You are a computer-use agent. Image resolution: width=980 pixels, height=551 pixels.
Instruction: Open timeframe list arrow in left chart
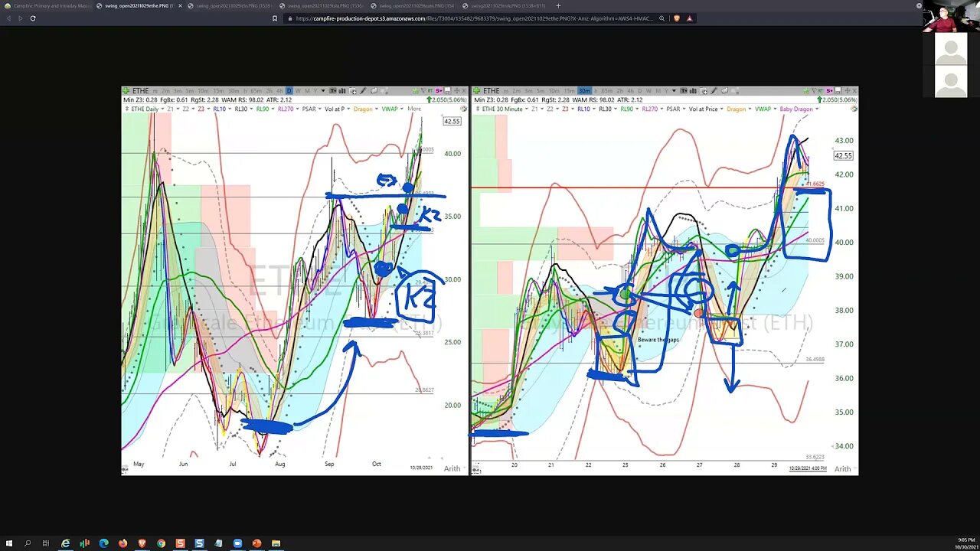coord(323,90)
